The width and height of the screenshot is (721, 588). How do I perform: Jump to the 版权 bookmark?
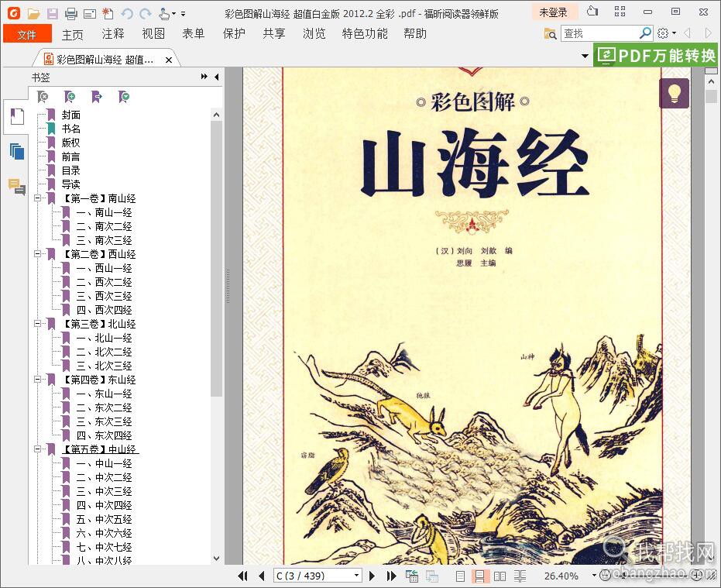click(x=70, y=143)
